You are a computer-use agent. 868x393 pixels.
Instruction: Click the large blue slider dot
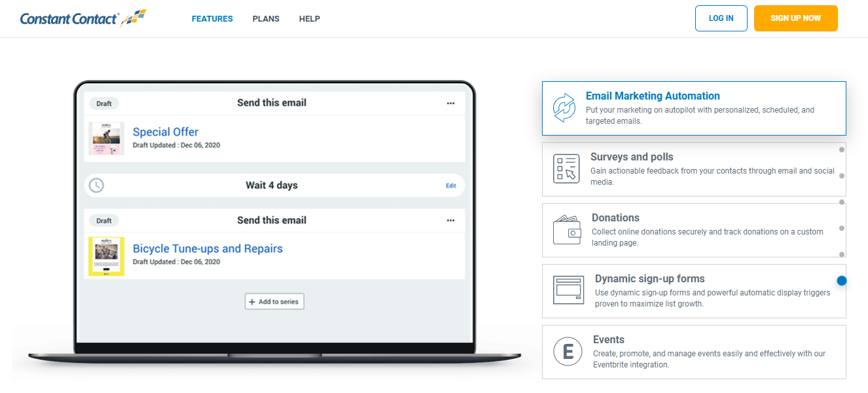(842, 280)
